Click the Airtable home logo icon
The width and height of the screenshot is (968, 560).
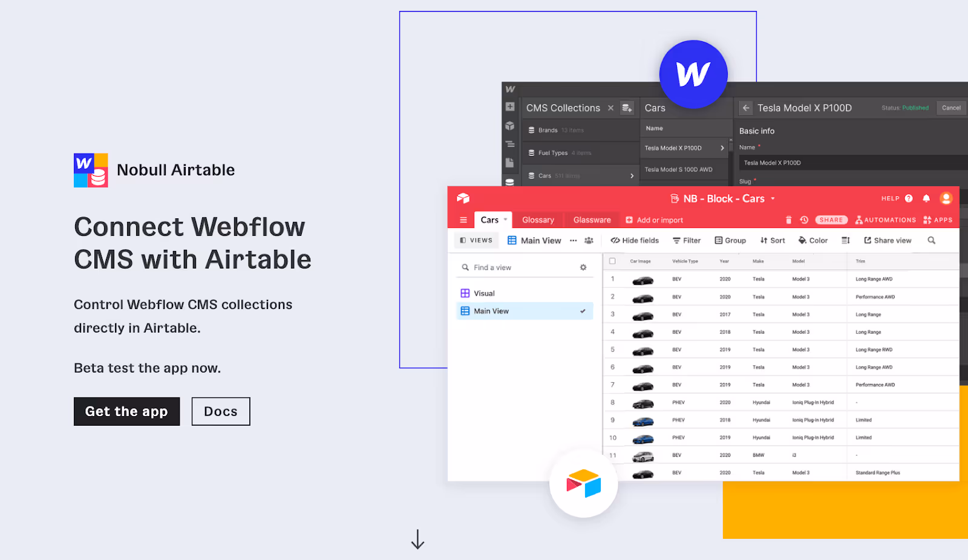pos(463,198)
